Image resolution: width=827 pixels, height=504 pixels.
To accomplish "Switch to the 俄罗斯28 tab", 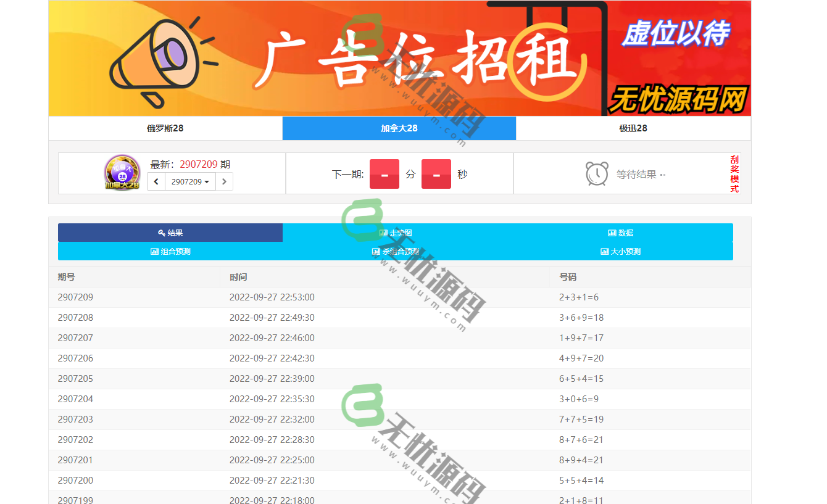I will (x=165, y=128).
